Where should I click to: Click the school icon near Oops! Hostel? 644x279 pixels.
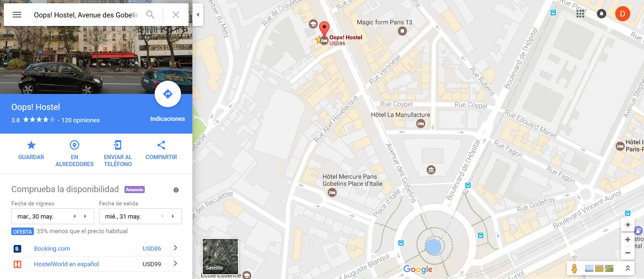coord(313,24)
